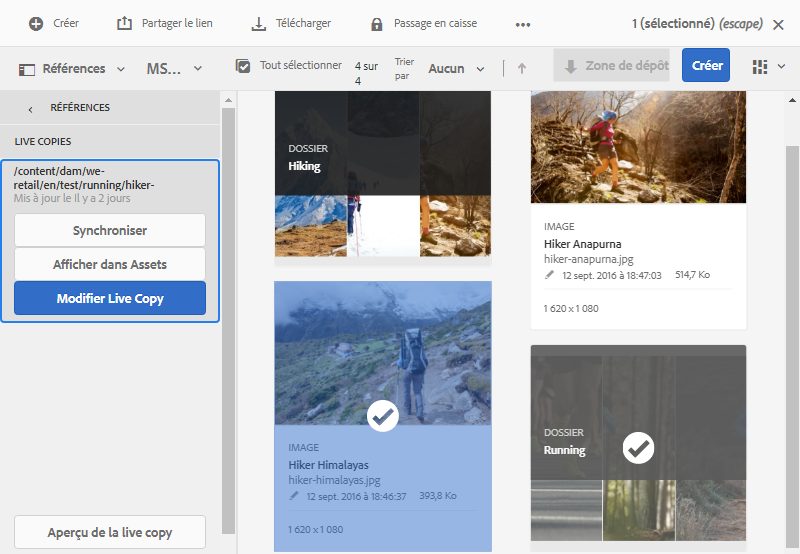
Task: Click Passage en caisse in action bar
Action: 435,23
